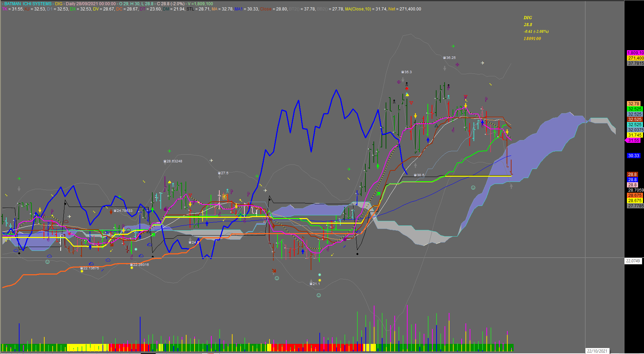Select the 28.7059 price axis label
The height and width of the screenshot is (354, 644).
click(x=636, y=190)
